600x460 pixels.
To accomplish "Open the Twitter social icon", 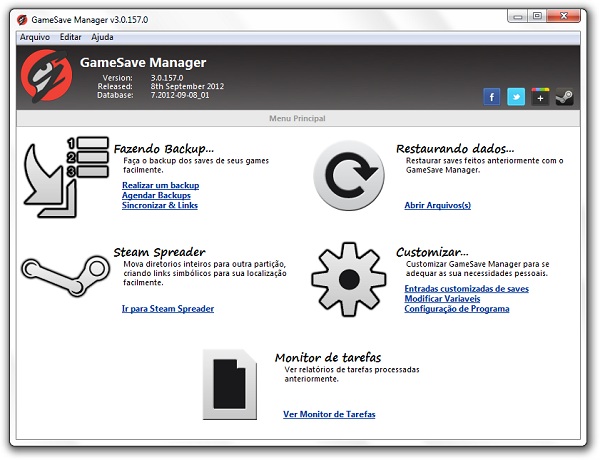I will point(516,97).
